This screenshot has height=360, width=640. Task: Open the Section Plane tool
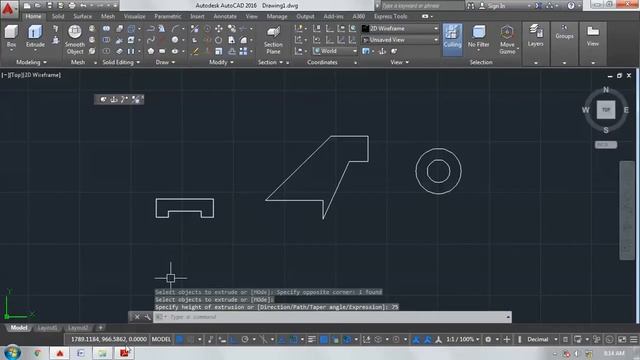pos(273,32)
